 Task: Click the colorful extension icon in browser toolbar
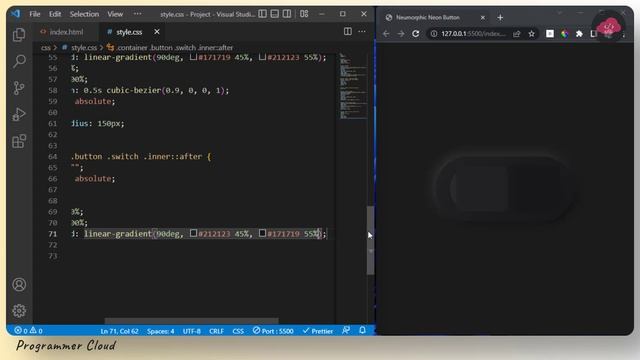[x=564, y=33]
